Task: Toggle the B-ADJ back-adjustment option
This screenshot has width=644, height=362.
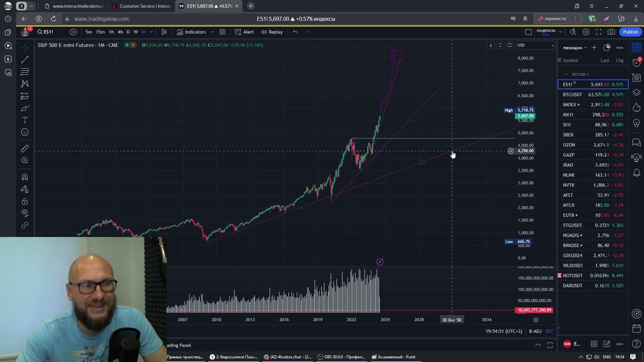Action: [535, 331]
